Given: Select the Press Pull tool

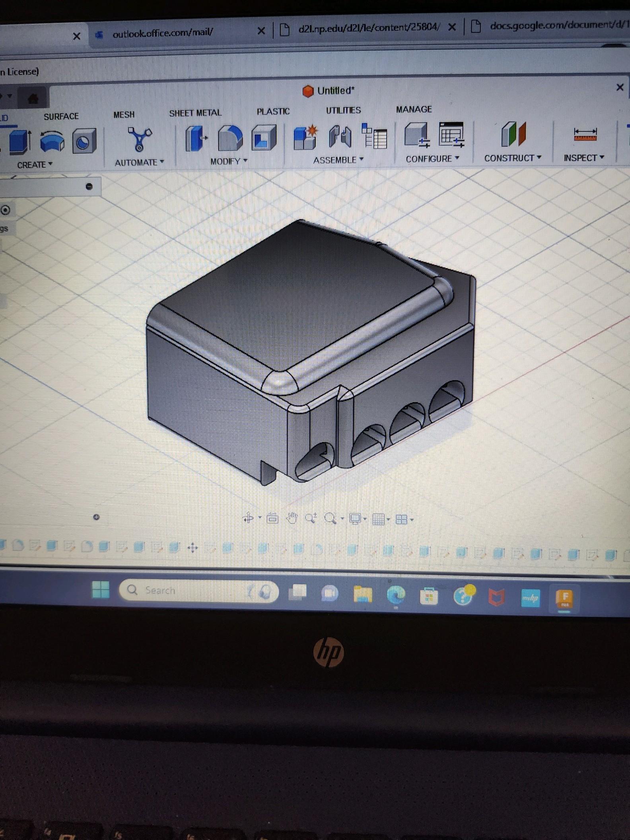Looking at the screenshot, I should coord(196,138).
